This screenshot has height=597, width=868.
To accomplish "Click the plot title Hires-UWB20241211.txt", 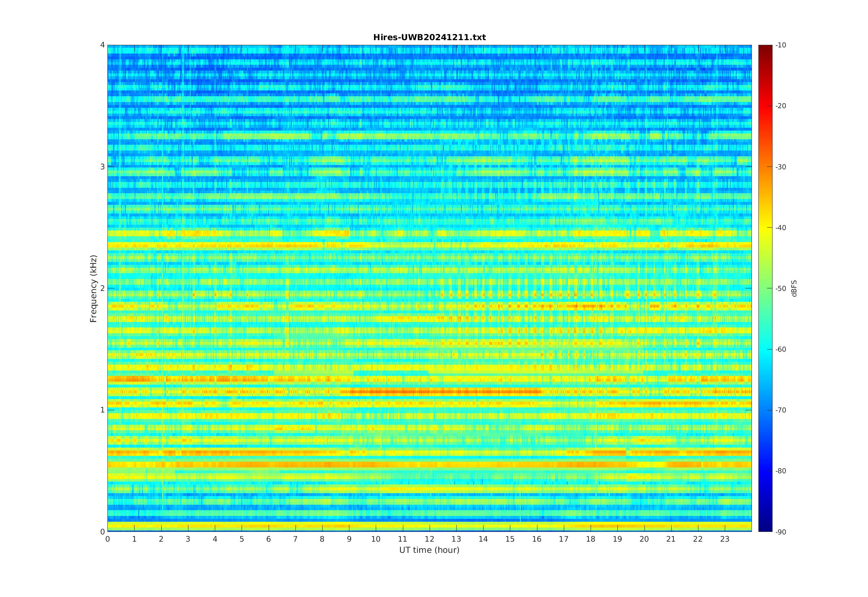I will click(x=429, y=37).
